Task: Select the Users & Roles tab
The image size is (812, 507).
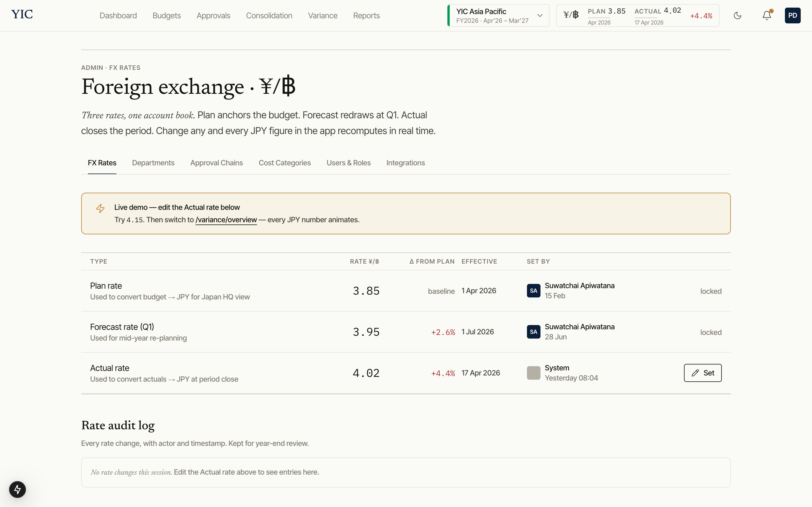Action: 348,163
